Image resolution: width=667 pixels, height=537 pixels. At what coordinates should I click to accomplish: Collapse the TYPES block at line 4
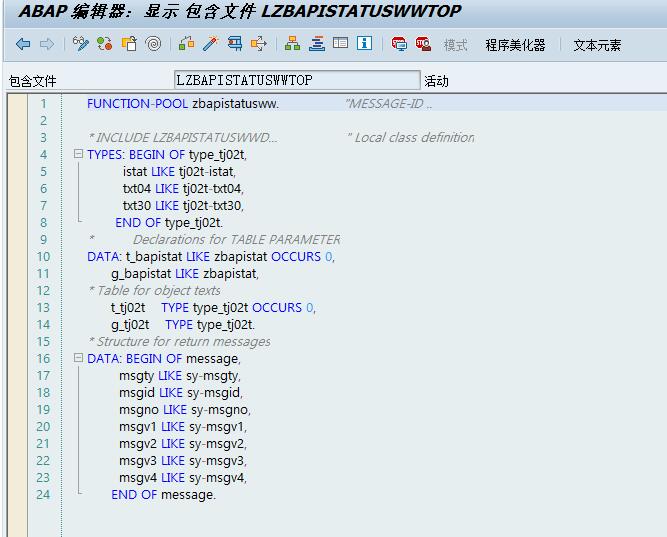point(78,154)
